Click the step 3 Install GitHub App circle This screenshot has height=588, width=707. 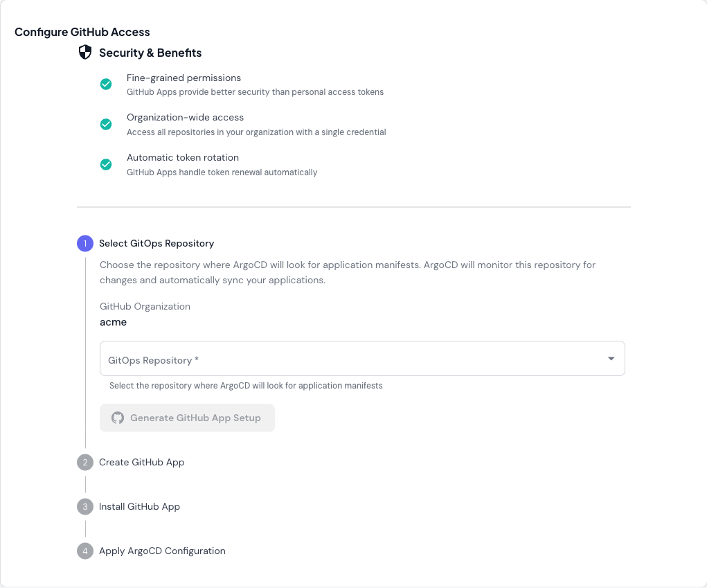click(x=84, y=506)
